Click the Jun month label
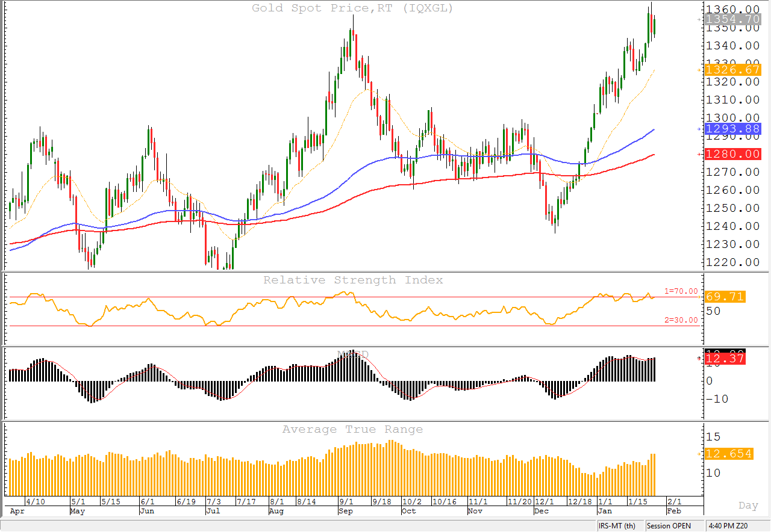The image size is (771, 532). pos(146,511)
